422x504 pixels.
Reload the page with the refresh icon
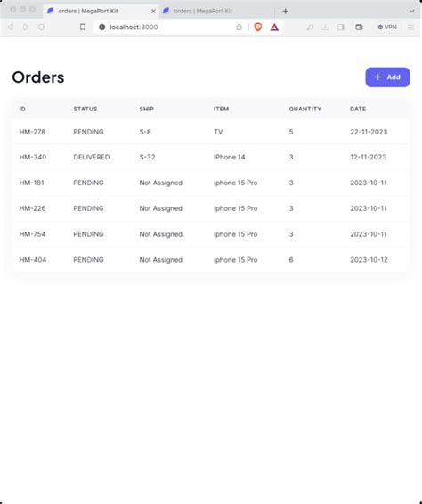tap(42, 27)
